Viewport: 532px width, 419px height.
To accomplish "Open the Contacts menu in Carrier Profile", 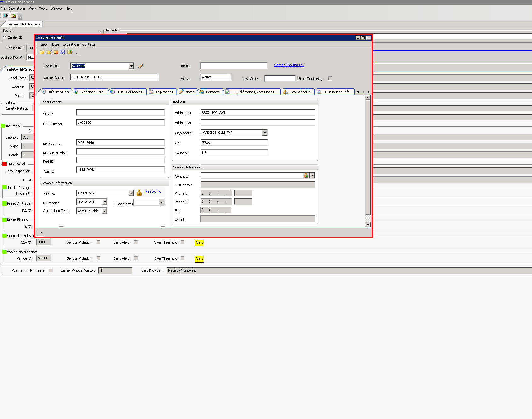I will pyautogui.click(x=89, y=44).
